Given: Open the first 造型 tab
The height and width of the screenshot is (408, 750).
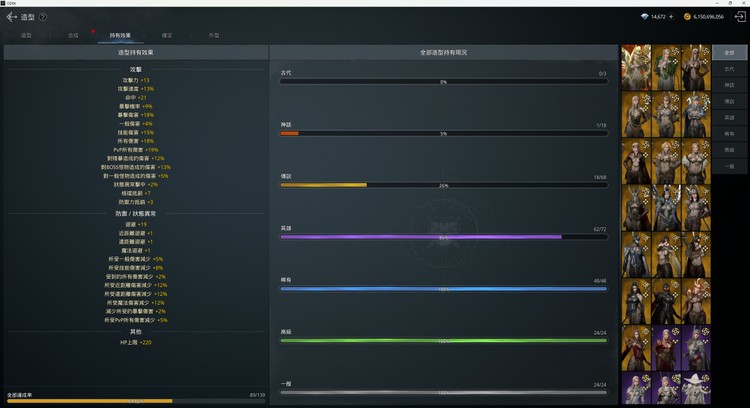Looking at the screenshot, I should pyautogui.click(x=26, y=35).
